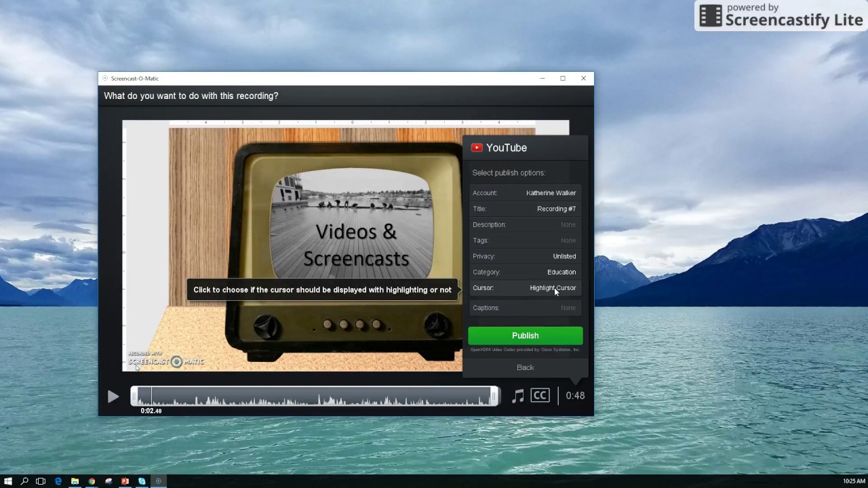Click the Screencast-O-Matic title bar icon

[105, 79]
